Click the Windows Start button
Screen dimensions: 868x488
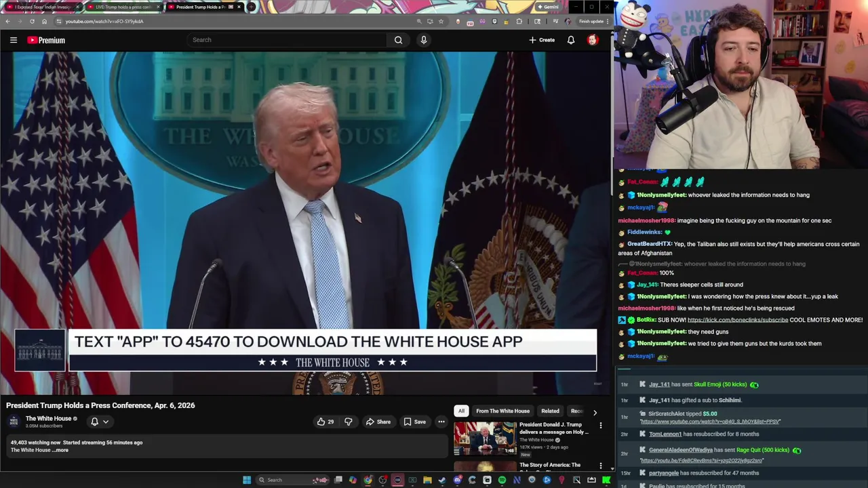point(247,480)
